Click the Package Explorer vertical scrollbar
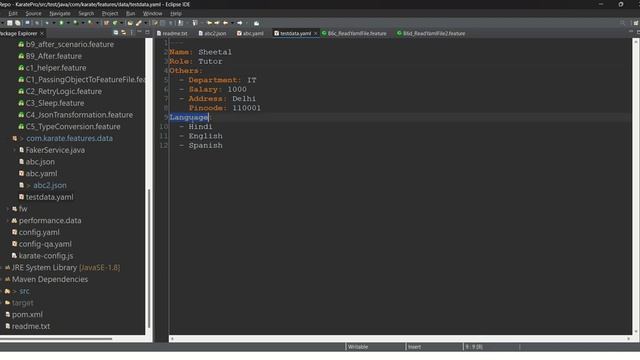 click(x=149, y=258)
